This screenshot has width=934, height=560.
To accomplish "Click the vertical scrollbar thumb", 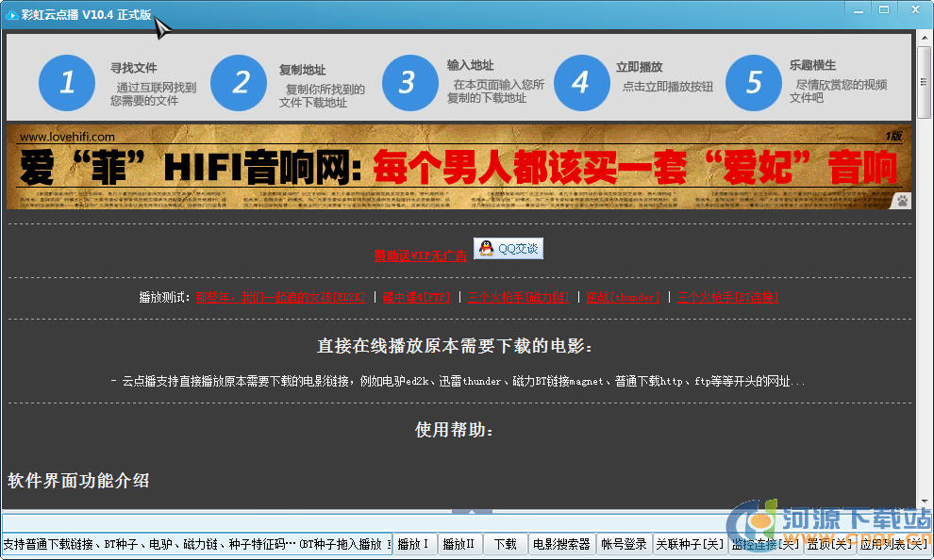I will [x=924, y=82].
